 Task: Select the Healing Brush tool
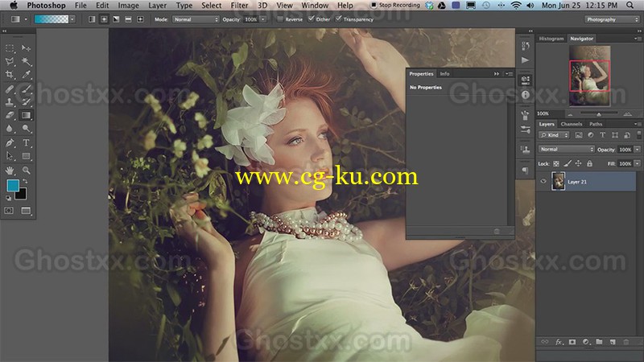[x=10, y=88]
